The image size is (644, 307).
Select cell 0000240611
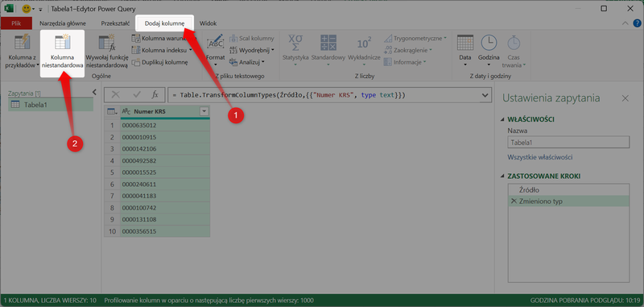(x=165, y=184)
